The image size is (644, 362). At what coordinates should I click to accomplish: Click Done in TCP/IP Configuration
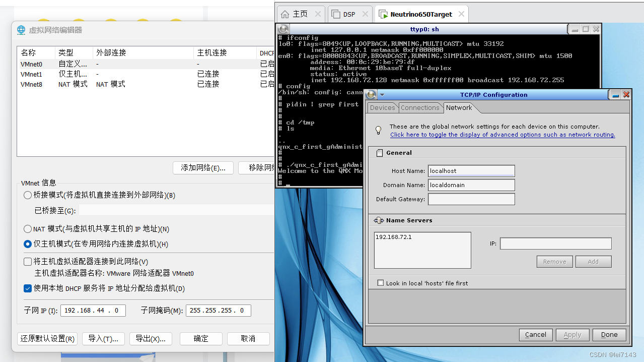point(609,334)
